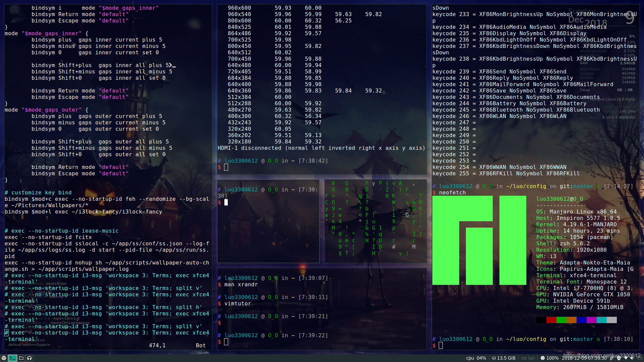Click the 'bindsym $mod+l exec' i3lock-fancy line
644x362 pixels.
pyautogui.click(x=83, y=212)
